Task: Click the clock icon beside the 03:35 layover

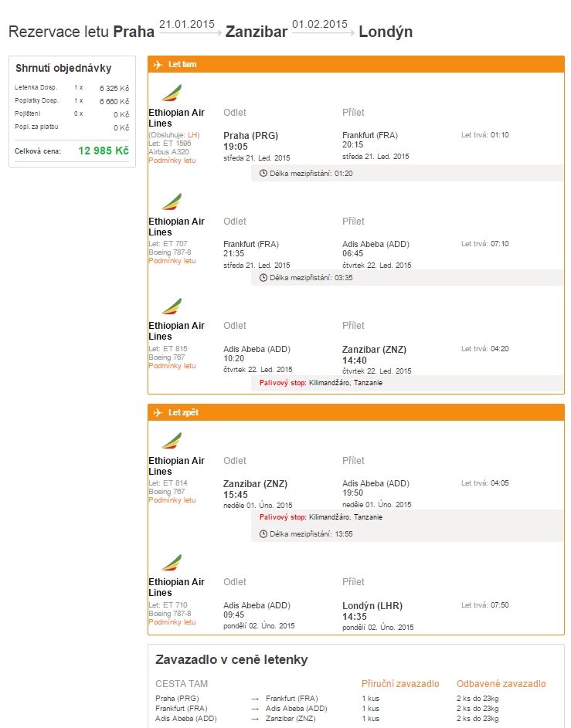Action: point(263,277)
